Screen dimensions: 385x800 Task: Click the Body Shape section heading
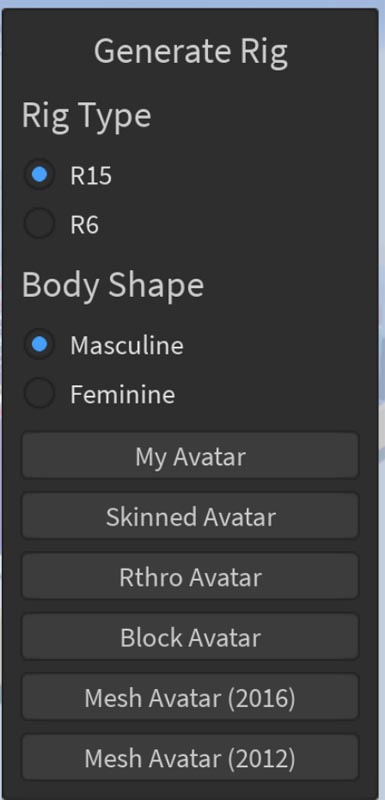point(113,285)
